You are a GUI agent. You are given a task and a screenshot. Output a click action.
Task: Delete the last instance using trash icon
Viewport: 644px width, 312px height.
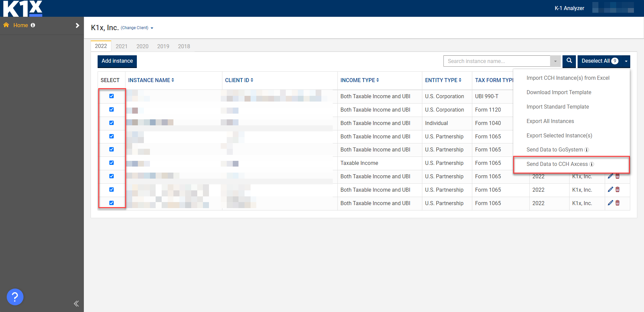tap(618, 203)
